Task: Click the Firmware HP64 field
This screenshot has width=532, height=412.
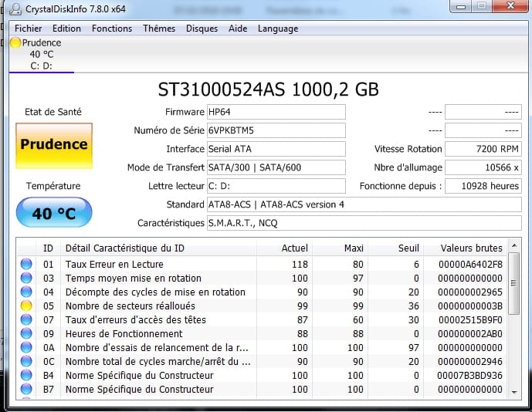Action: (x=276, y=112)
